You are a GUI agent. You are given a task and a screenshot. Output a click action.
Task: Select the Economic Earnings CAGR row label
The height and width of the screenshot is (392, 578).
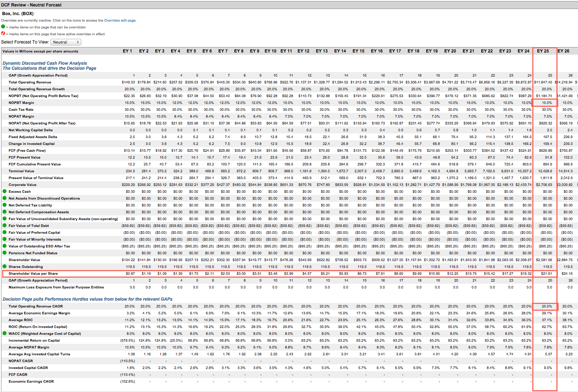(x=31, y=382)
